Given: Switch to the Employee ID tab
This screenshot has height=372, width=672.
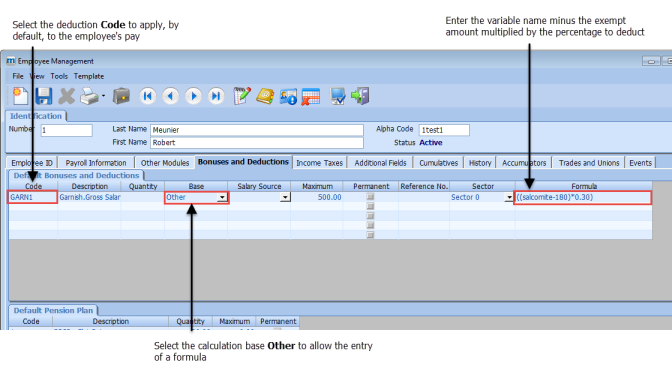Looking at the screenshot, I should 32,163.
